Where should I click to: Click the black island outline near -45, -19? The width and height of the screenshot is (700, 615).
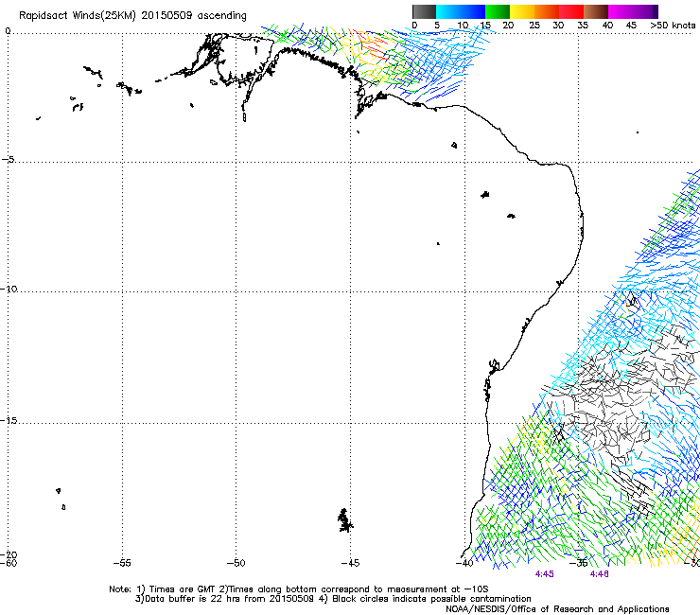coord(344,520)
